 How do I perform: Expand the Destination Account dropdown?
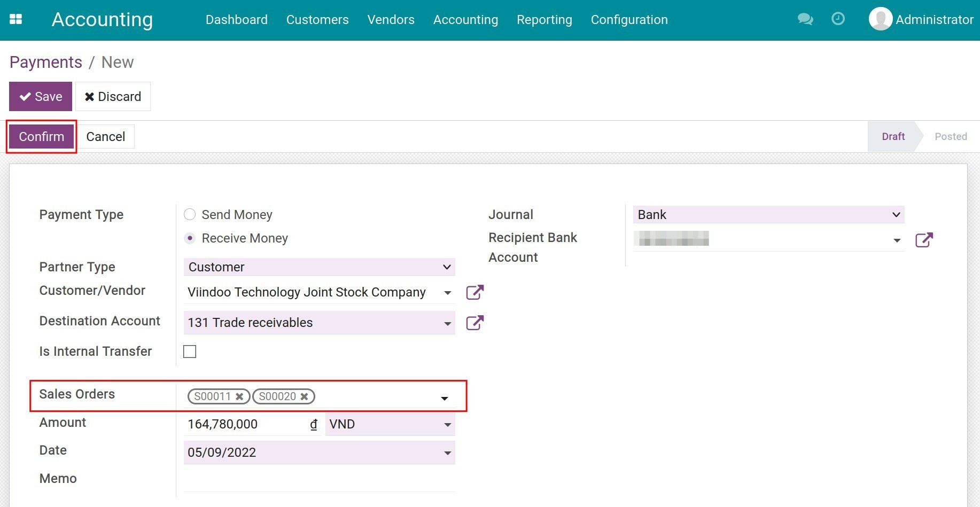[448, 324]
